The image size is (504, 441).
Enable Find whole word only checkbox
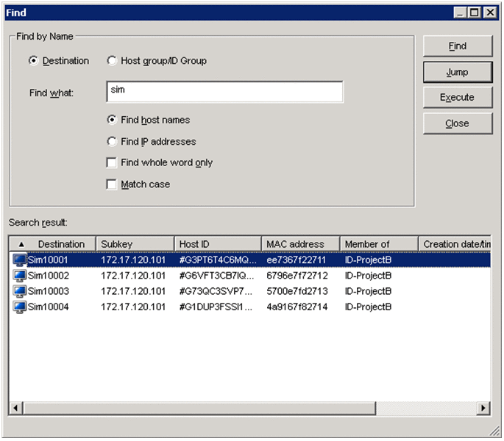[x=112, y=162]
